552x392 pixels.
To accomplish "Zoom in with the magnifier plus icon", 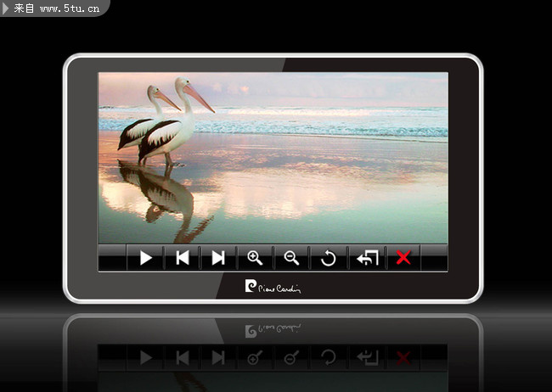I will [254, 258].
